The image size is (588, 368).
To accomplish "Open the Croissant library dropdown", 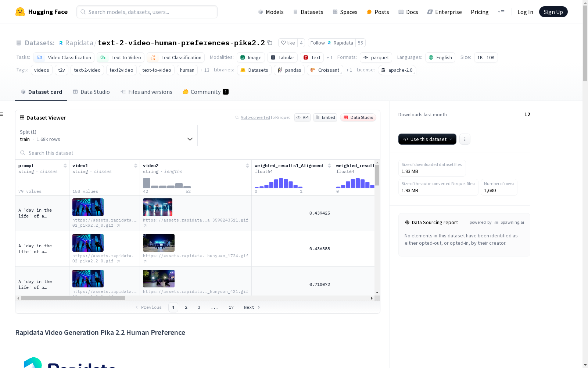I will (325, 70).
